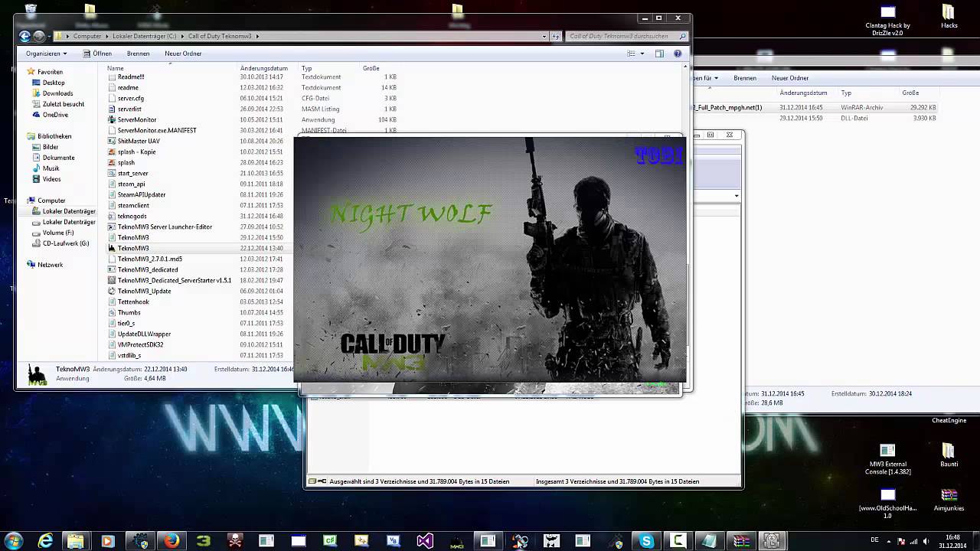
Task: Click the Computer breadcrumb in address bar
Action: pos(87,36)
